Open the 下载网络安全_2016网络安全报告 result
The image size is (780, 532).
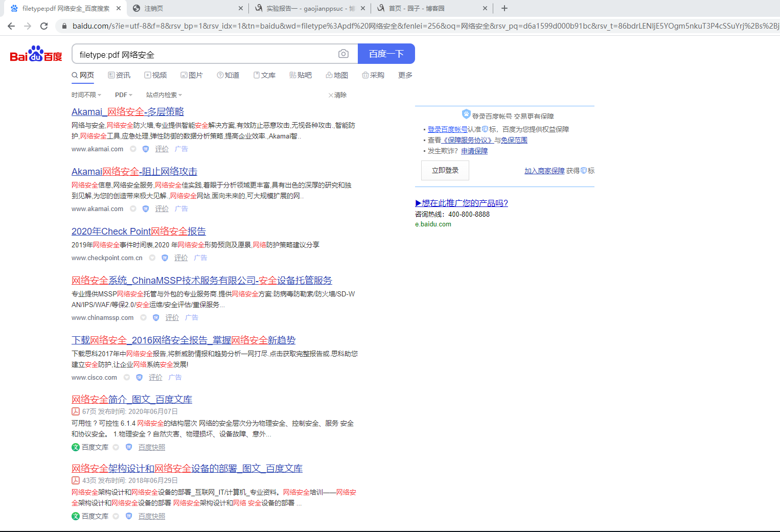pyautogui.click(x=183, y=340)
